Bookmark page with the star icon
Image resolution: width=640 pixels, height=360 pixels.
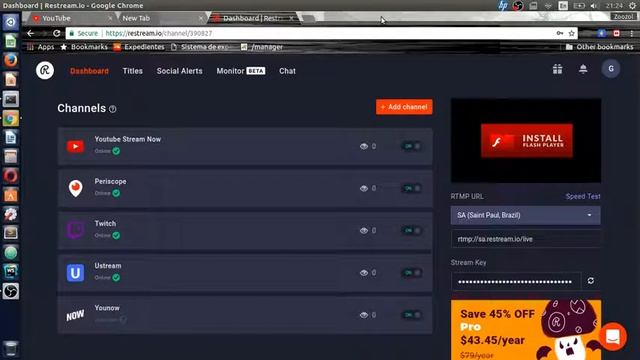tap(571, 33)
